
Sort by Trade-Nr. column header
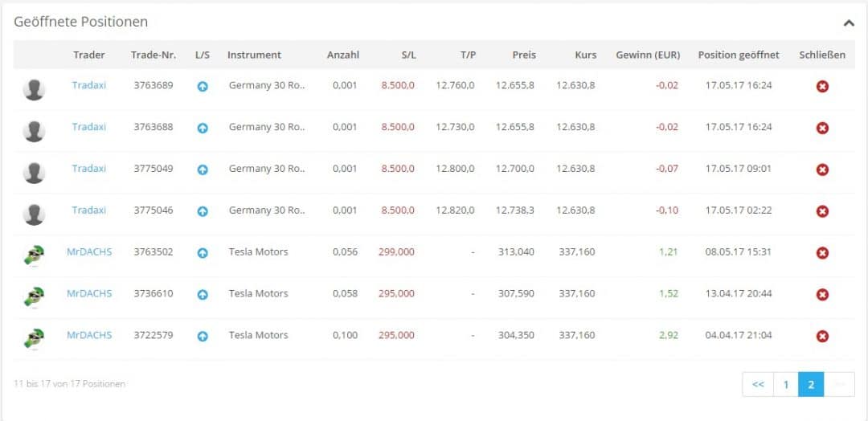[x=152, y=55]
